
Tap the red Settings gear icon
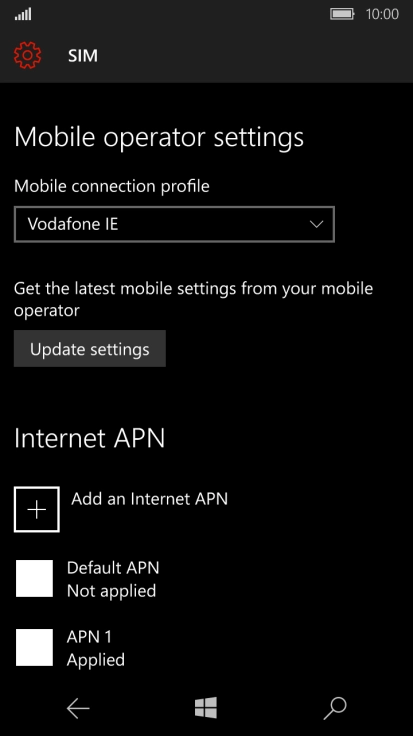[28, 55]
